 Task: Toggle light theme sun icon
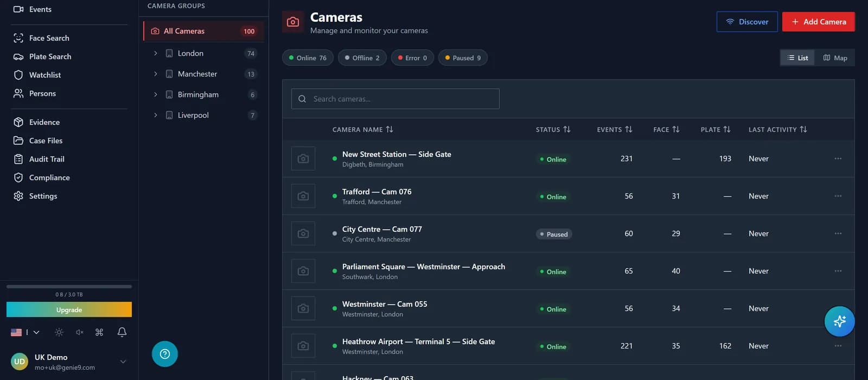click(59, 332)
